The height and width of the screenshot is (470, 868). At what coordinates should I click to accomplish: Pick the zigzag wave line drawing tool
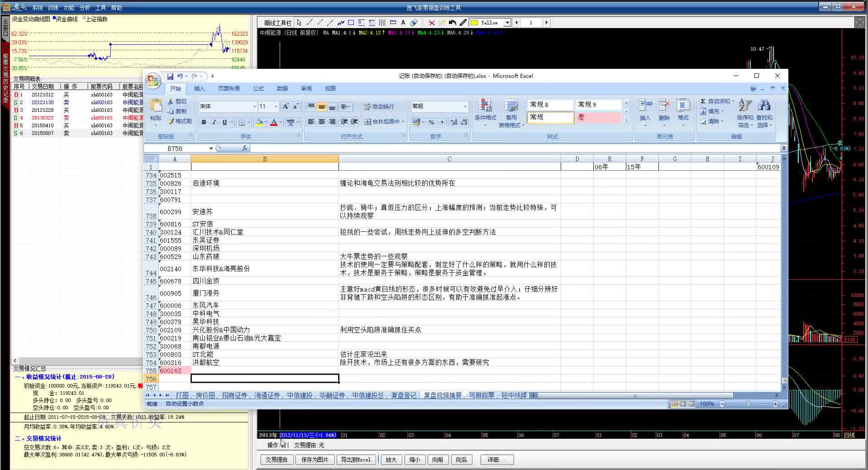[341, 23]
